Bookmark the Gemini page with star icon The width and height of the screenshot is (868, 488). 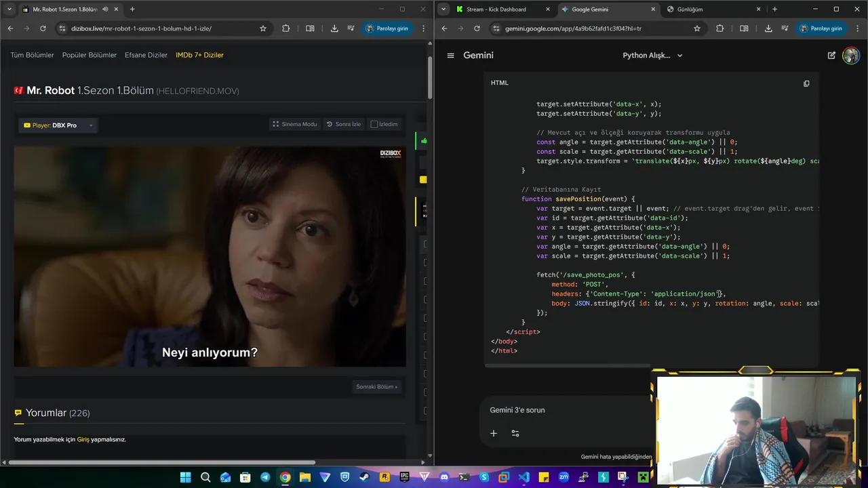click(697, 28)
